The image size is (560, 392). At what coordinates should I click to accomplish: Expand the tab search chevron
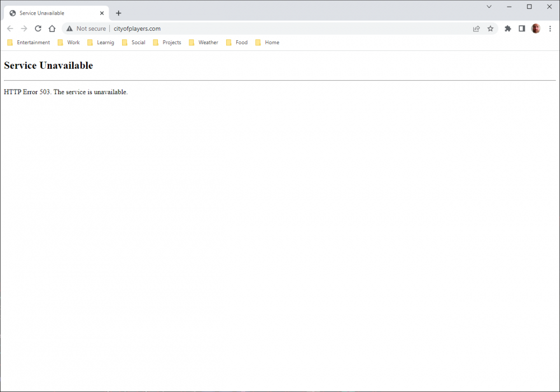pos(489,7)
